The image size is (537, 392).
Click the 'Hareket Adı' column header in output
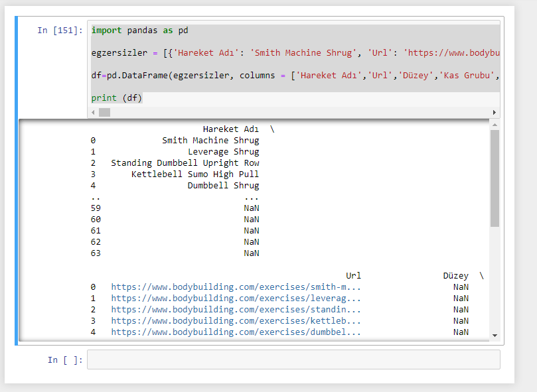pos(231,129)
